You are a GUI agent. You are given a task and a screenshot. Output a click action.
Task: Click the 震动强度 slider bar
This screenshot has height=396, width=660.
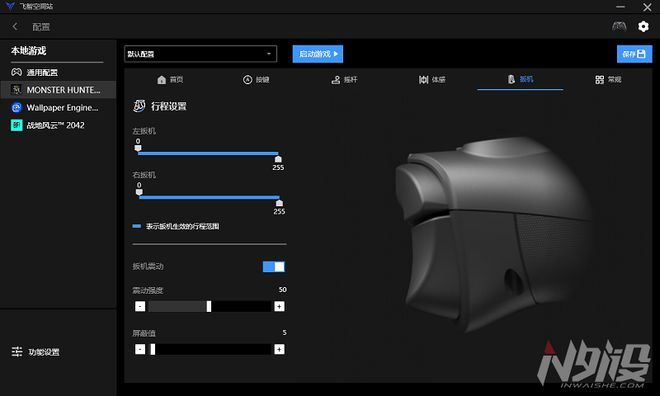[210, 306]
